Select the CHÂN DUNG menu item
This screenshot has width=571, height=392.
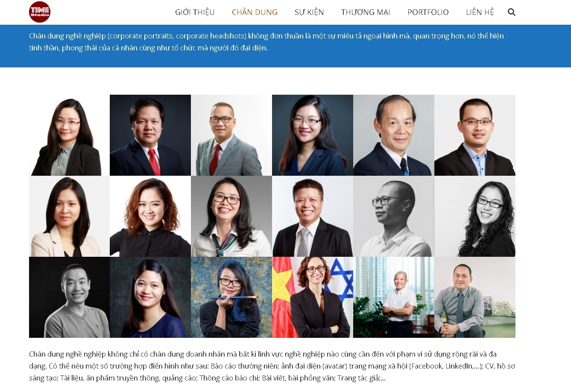coord(255,12)
